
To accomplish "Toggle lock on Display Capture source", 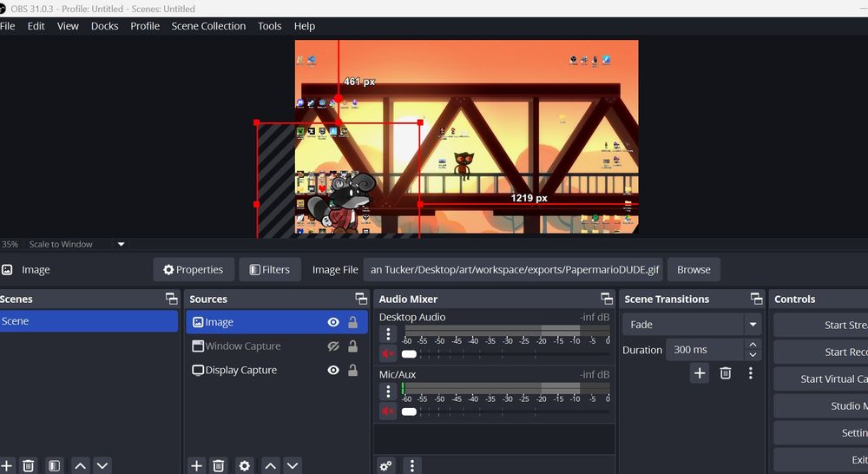I will [x=352, y=370].
